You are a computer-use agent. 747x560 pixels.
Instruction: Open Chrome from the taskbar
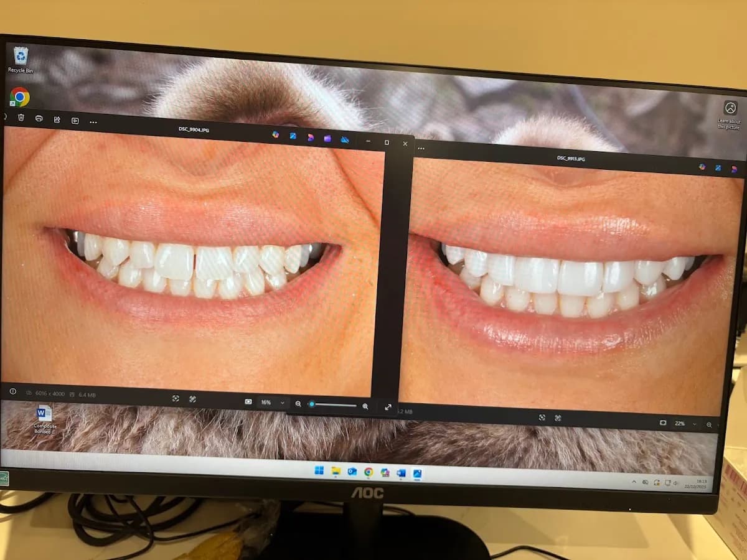click(369, 472)
